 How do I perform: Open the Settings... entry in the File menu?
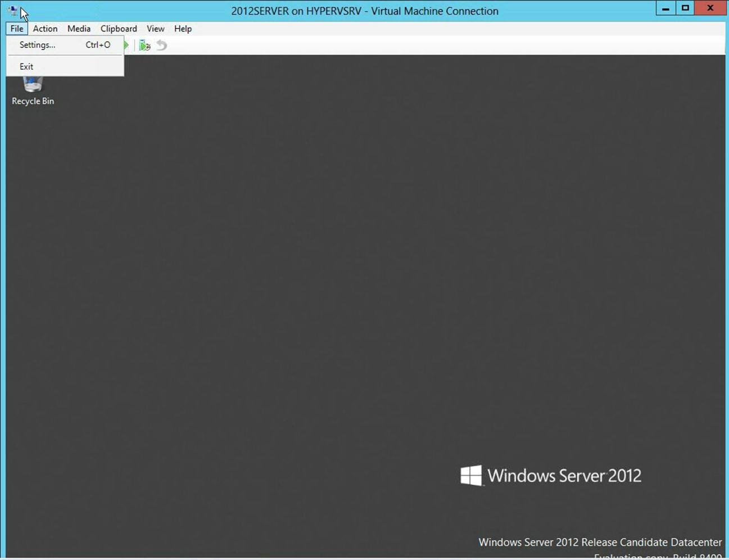coord(65,45)
